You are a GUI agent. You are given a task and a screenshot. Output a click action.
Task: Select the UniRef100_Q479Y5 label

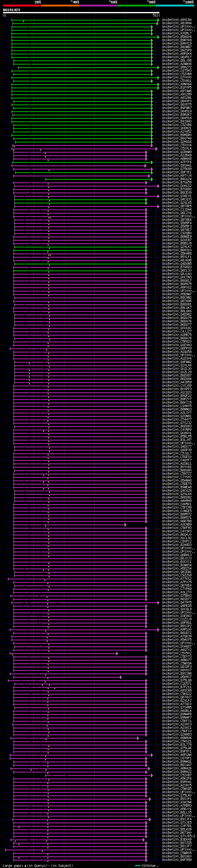[x=177, y=602]
